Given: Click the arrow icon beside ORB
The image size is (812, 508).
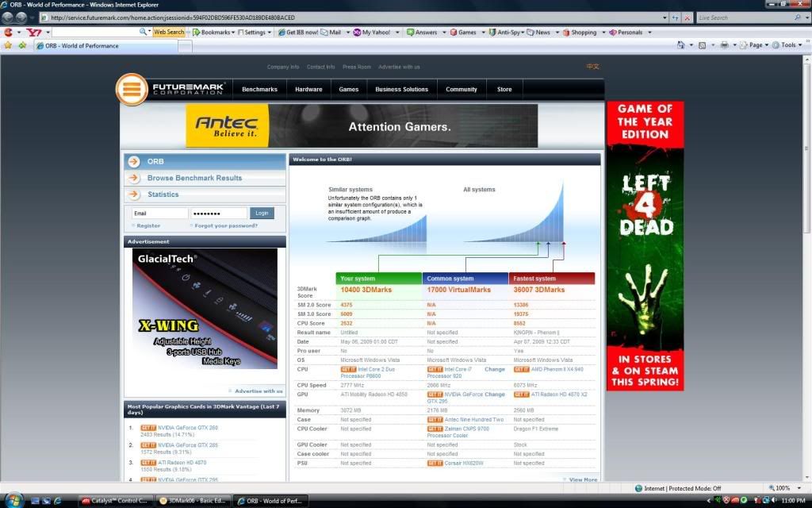Looking at the screenshot, I should [x=134, y=162].
